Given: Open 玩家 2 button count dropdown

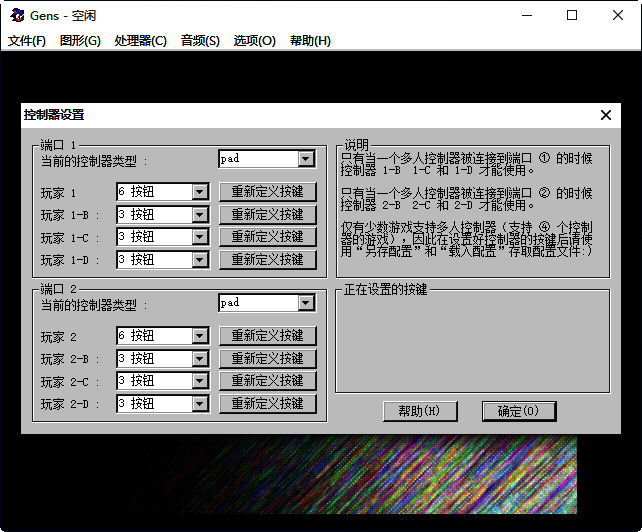Looking at the screenshot, I should tap(199, 336).
